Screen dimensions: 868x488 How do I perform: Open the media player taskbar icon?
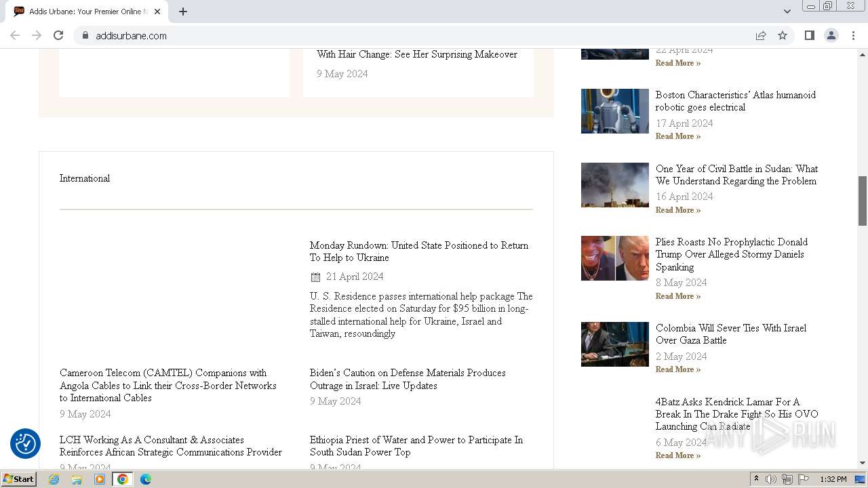[x=100, y=479]
